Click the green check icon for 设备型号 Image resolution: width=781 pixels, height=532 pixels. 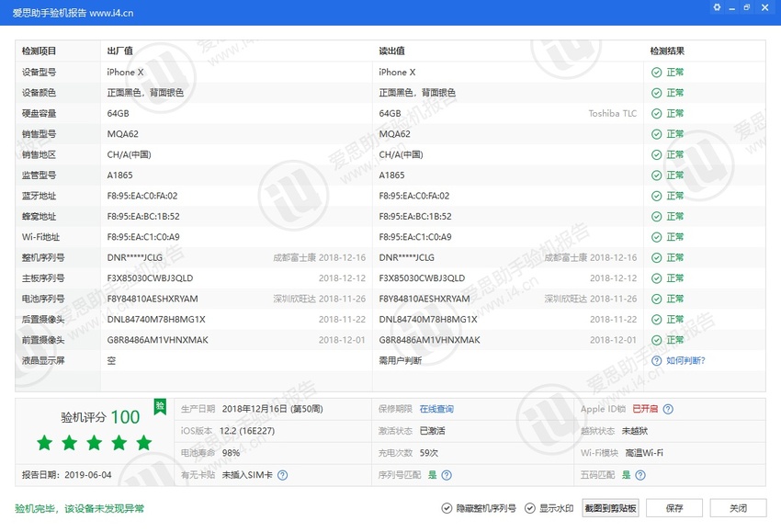click(656, 73)
